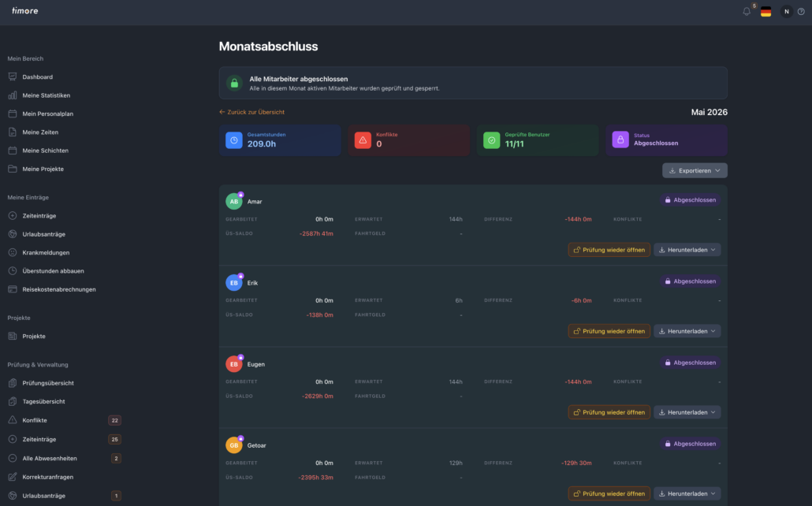Click the Konflikte warning triangle sidebar icon
Viewport: 812px width, 506px height.
click(x=13, y=420)
